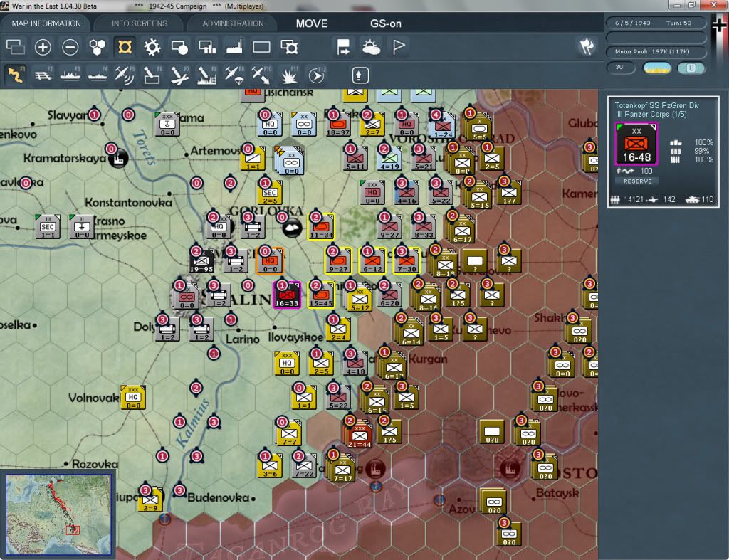
Task: Click the 14121 men count in unit panel
Action: pos(633,199)
